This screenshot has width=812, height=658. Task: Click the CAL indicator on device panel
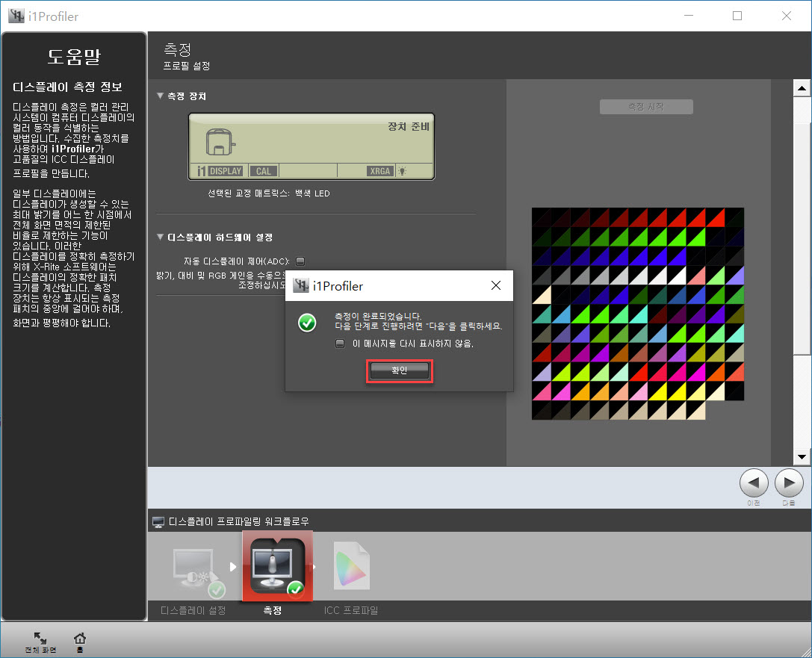click(x=264, y=171)
